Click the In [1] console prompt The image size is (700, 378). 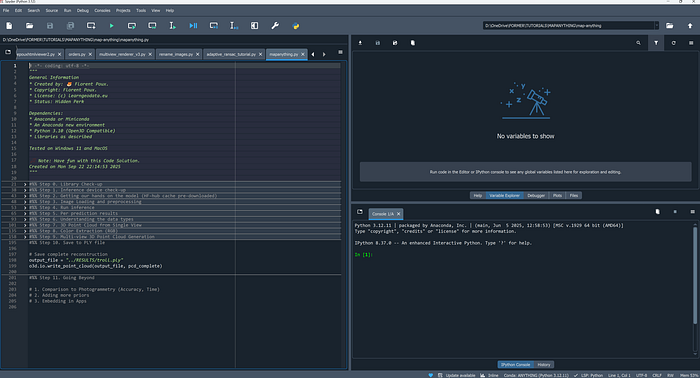point(363,254)
